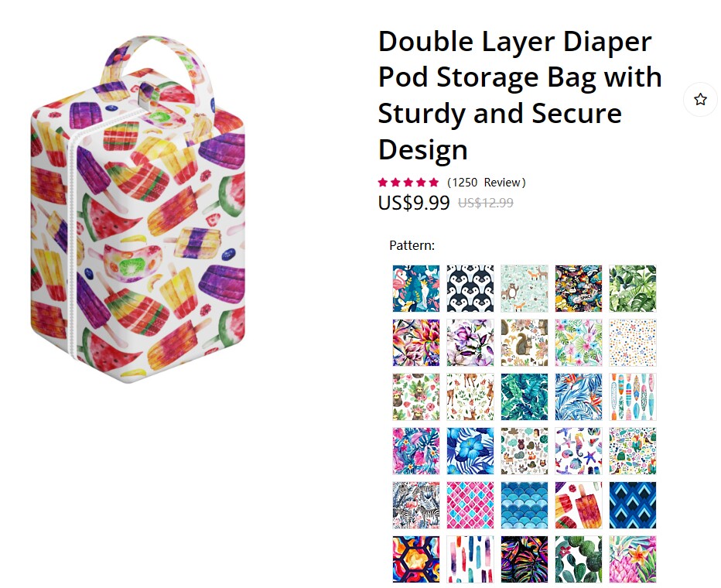Select the blue fish scales pattern
Viewport: 721px width, 588px height.
tap(525, 505)
